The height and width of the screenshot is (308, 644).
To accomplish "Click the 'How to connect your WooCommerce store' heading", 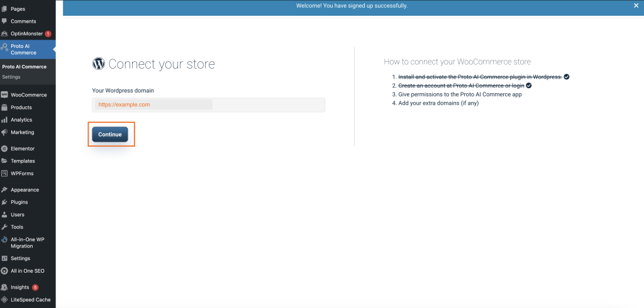I will 457,62.
